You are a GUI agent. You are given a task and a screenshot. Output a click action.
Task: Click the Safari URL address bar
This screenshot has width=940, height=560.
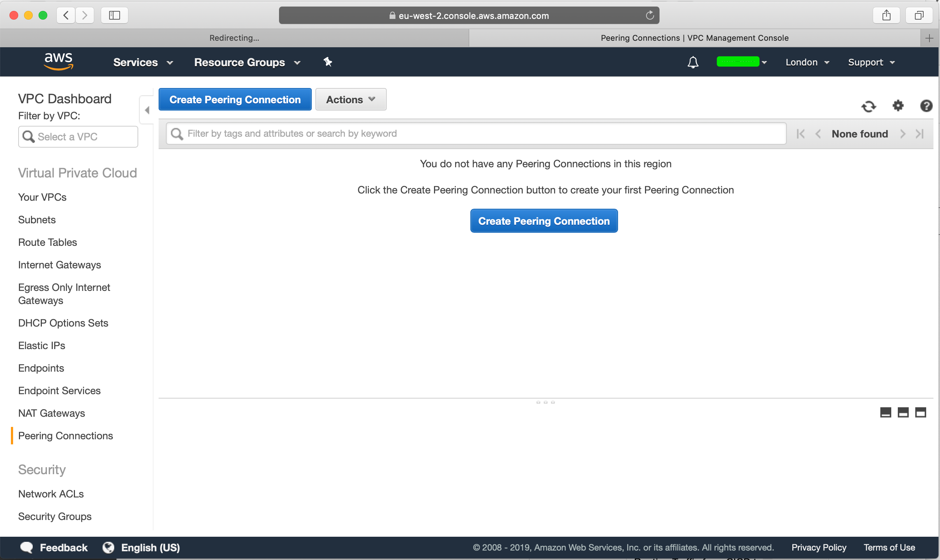[x=469, y=16]
